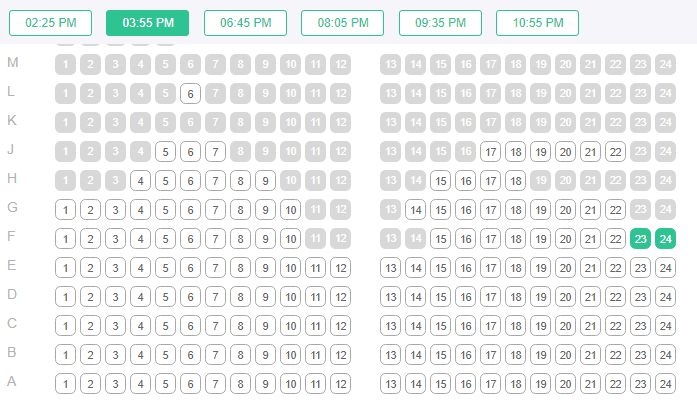Select seat 1 in row G

coord(65,210)
